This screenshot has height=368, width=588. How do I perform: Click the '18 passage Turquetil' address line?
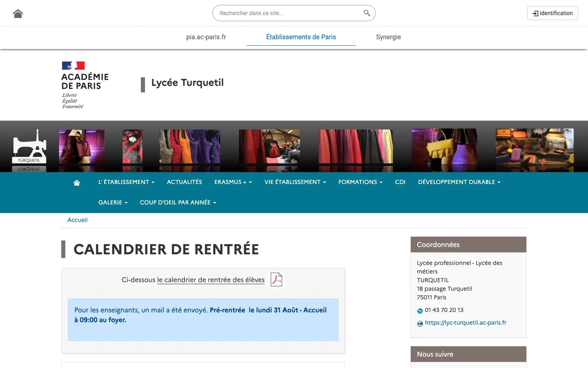(444, 289)
